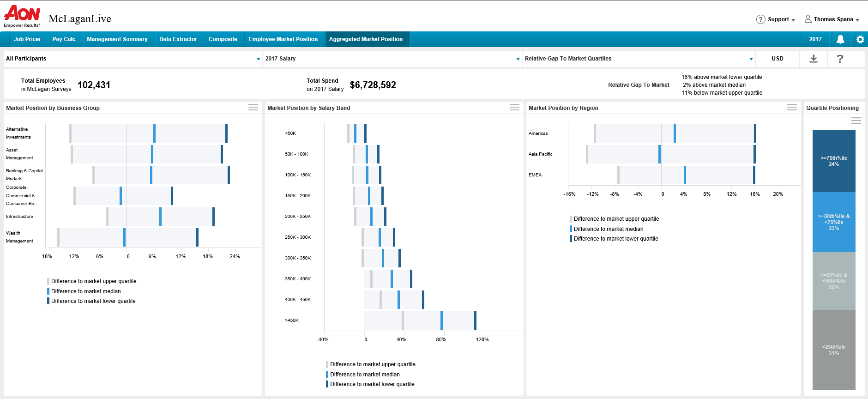Image resolution: width=868 pixels, height=399 pixels.
Task: Open the 2017 year selector
Action: click(x=815, y=39)
